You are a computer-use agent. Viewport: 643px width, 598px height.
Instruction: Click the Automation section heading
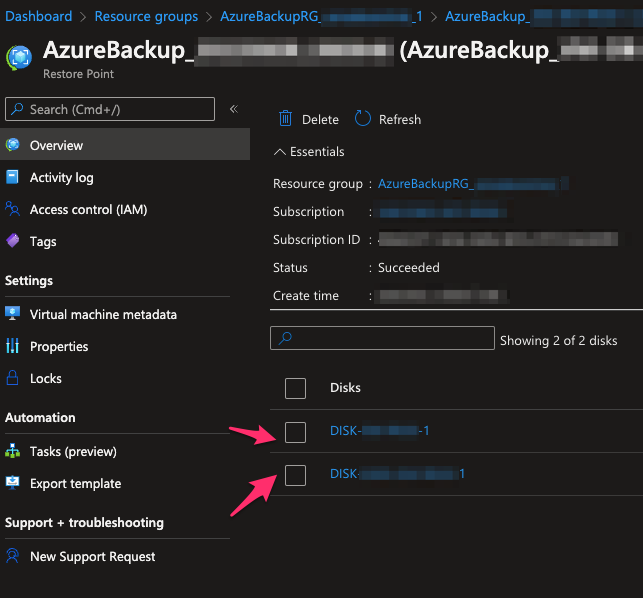pos(40,418)
